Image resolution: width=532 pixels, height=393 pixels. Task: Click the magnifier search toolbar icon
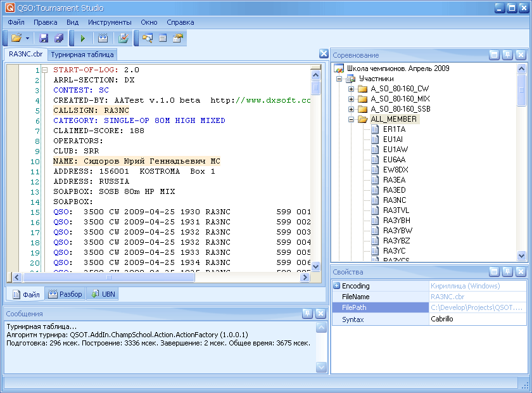point(148,39)
